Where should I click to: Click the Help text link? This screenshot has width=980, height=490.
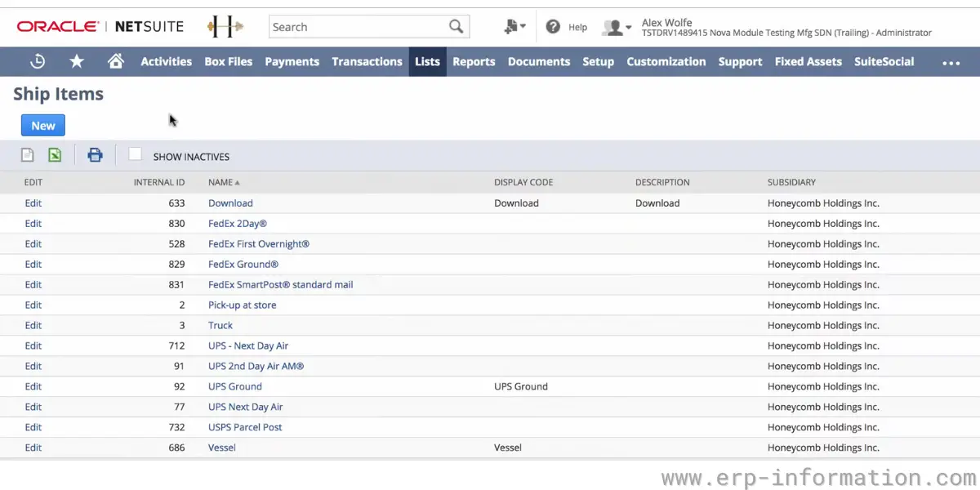[x=577, y=27]
